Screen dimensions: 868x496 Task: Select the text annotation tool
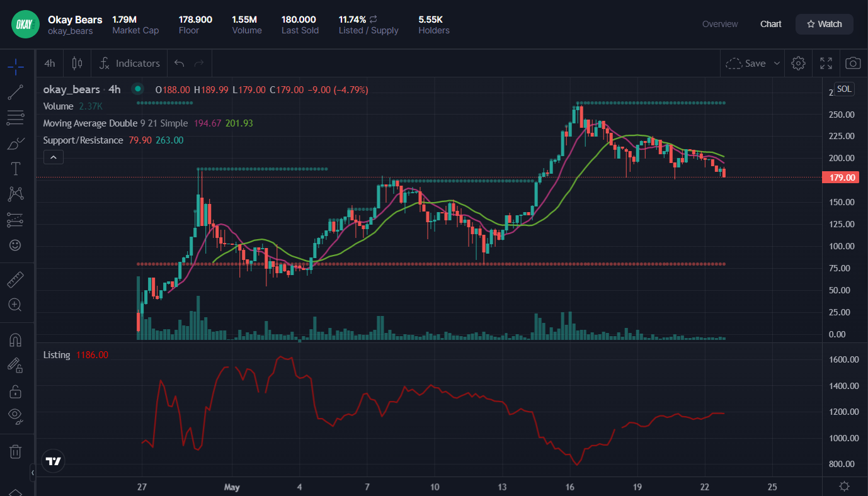pos(16,169)
